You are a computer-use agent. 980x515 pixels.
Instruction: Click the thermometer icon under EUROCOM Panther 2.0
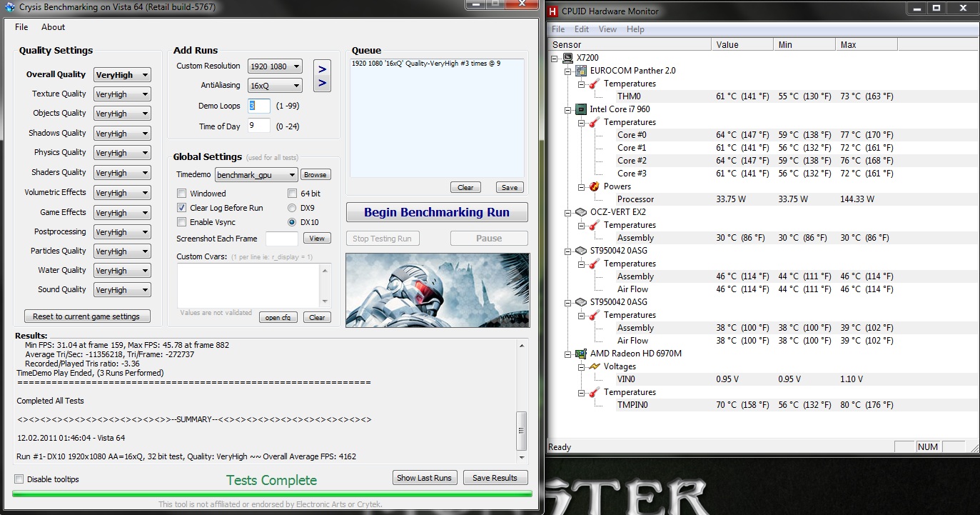click(x=595, y=84)
